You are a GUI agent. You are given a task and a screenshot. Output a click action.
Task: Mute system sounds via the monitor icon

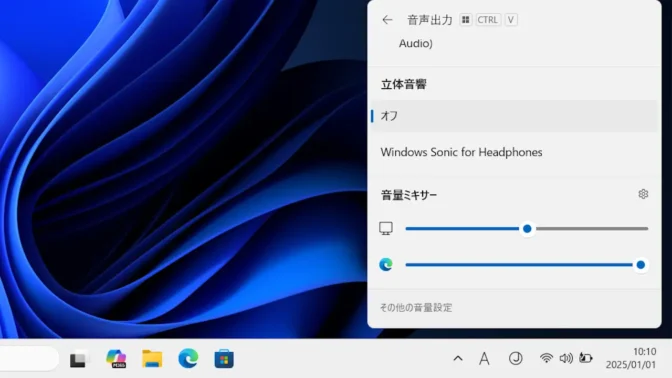click(386, 228)
